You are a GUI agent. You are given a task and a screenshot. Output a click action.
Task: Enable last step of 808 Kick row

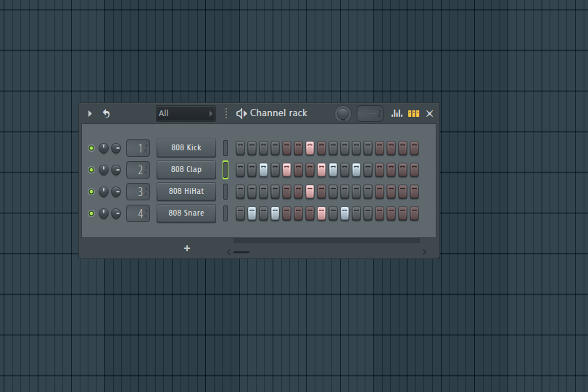414,148
